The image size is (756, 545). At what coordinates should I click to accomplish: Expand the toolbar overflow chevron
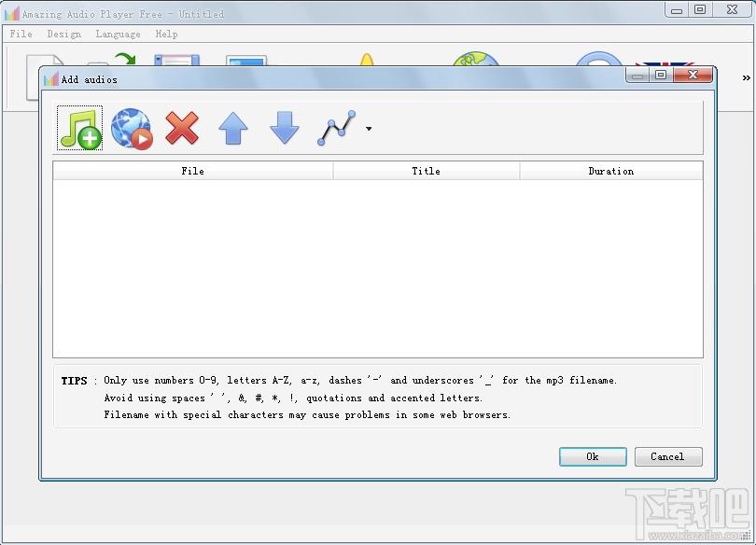[x=746, y=77]
